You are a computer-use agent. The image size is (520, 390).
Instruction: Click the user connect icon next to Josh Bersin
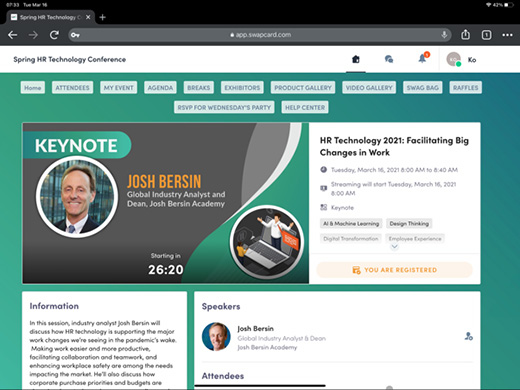(x=469, y=336)
